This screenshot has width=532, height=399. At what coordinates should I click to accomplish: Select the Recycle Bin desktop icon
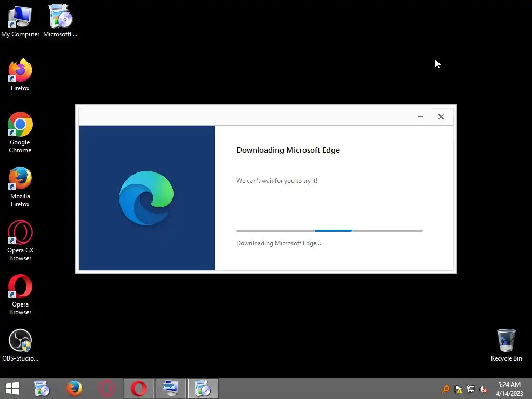point(506,345)
